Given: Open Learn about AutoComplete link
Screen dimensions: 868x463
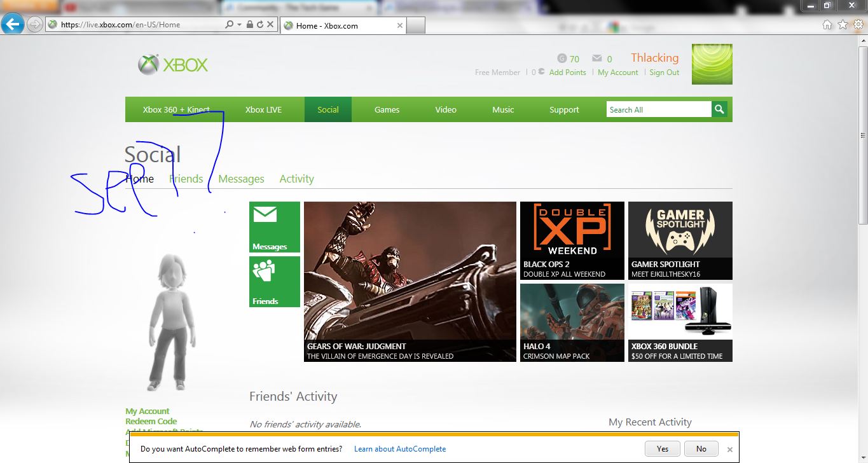Looking at the screenshot, I should [x=400, y=449].
